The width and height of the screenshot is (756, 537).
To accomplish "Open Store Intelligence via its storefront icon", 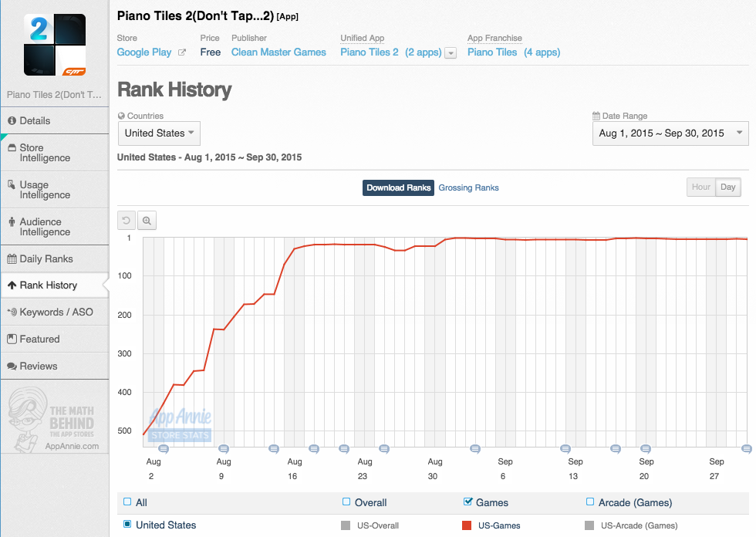I will [x=12, y=148].
